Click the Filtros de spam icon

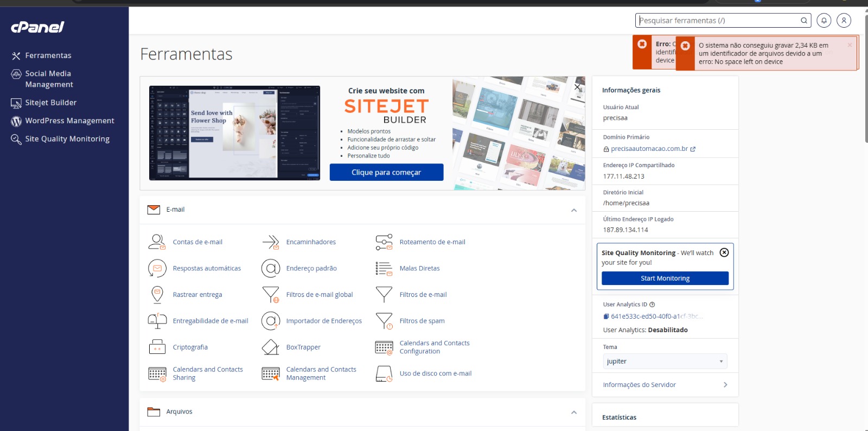(x=384, y=321)
